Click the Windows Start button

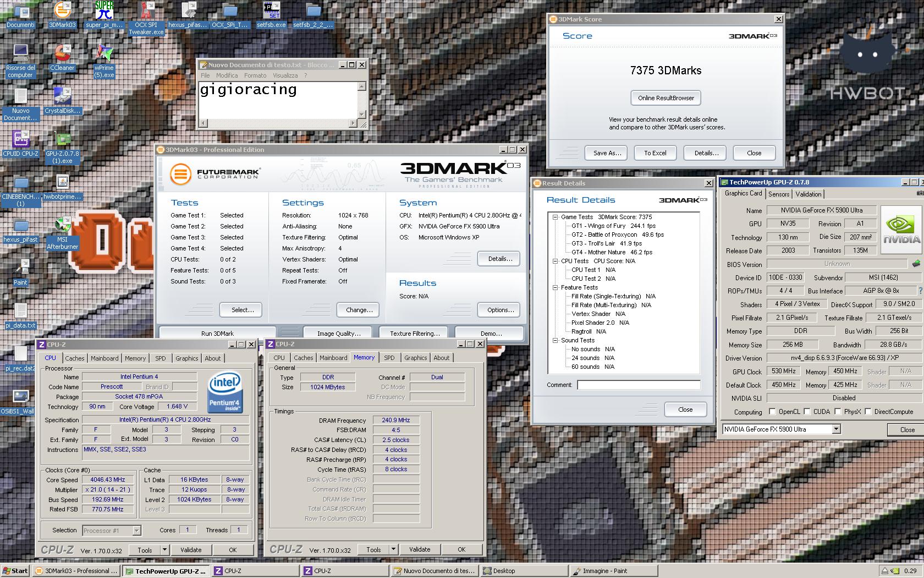tap(15, 571)
